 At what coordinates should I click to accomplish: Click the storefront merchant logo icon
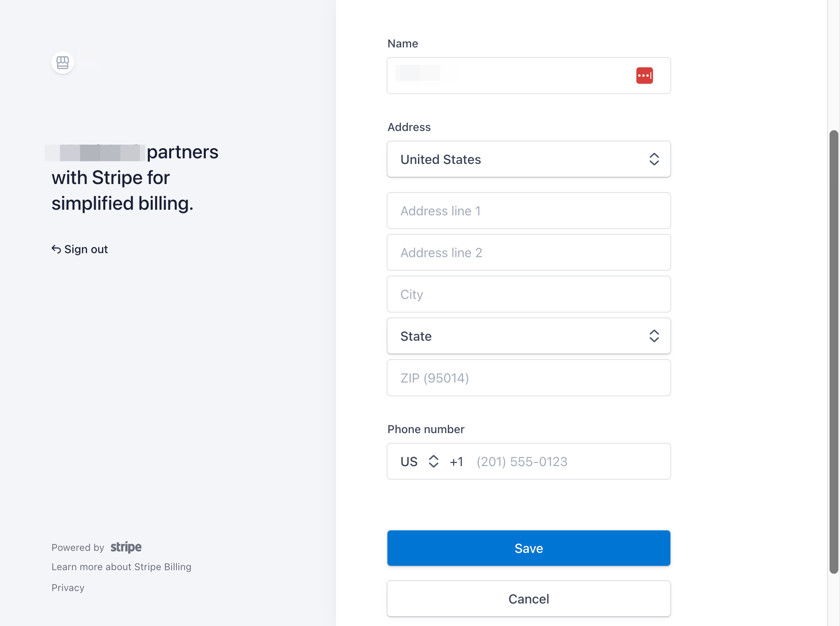coord(63,63)
